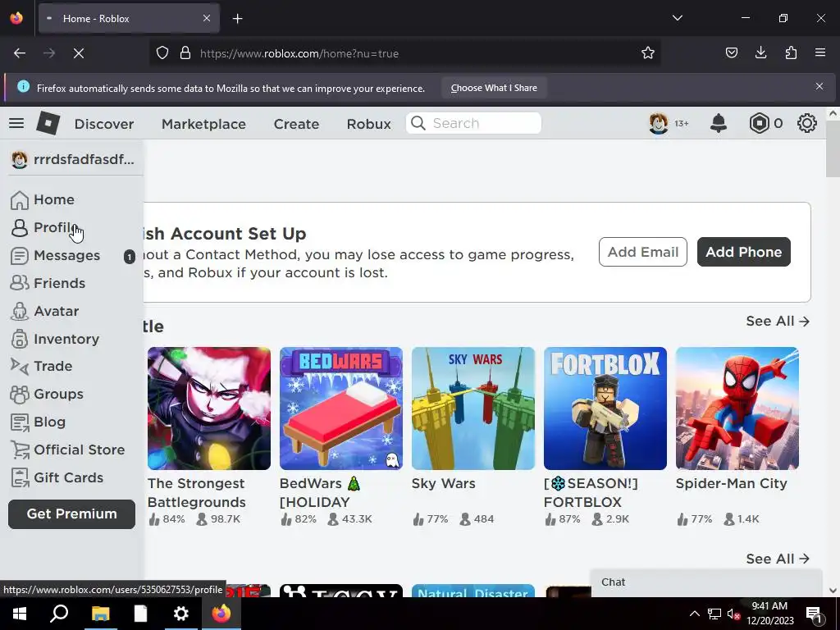Bookmark this page with the star

pos(648,53)
